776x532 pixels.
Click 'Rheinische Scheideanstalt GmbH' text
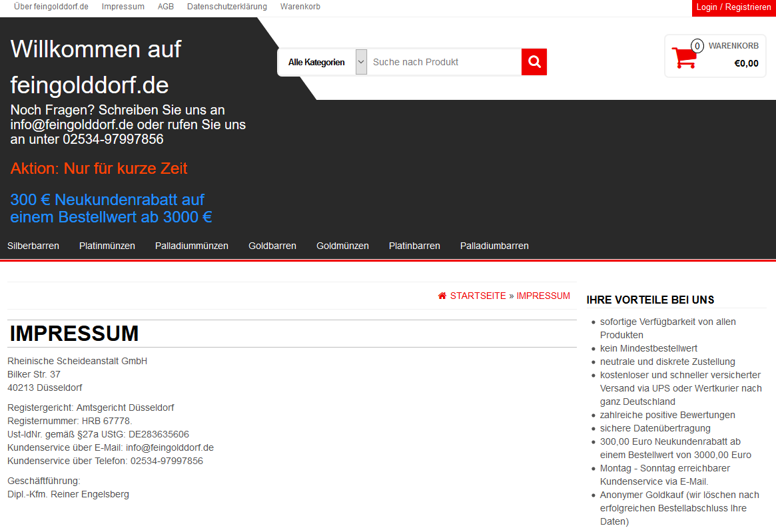click(x=77, y=362)
